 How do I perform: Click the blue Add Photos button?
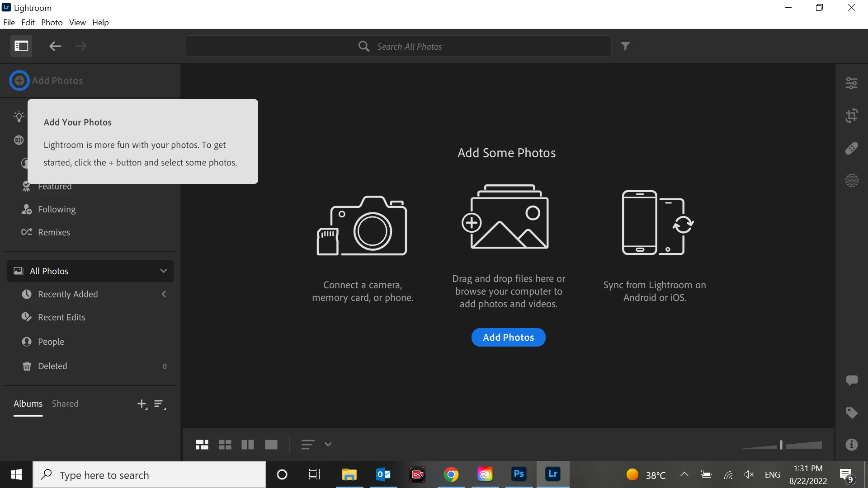coord(508,338)
